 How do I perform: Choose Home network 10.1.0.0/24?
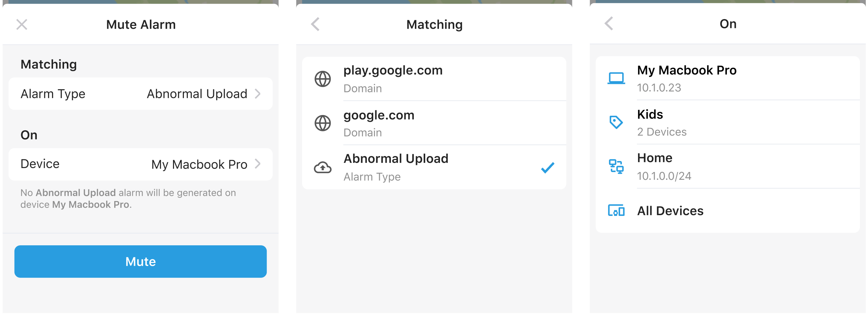728,166
